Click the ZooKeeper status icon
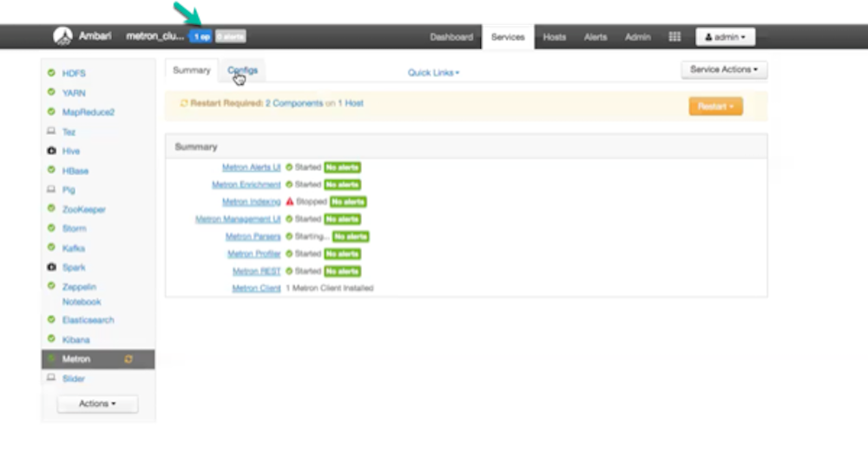 51,208
